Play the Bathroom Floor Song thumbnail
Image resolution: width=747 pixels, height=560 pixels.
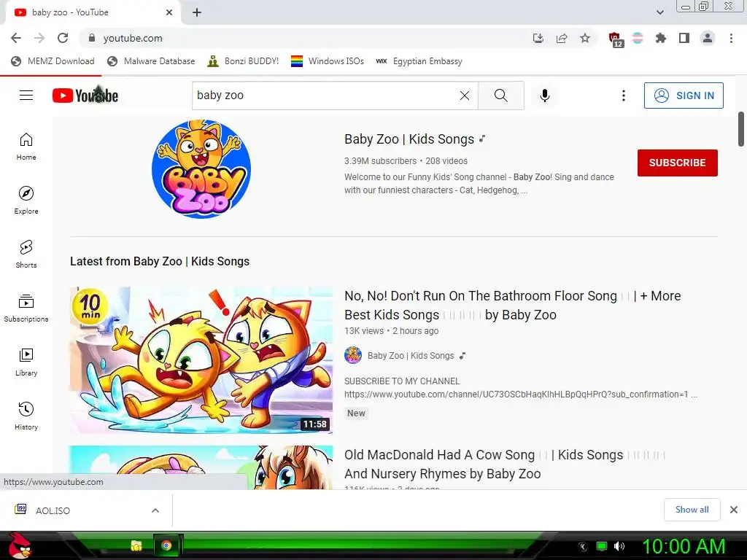point(201,360)
